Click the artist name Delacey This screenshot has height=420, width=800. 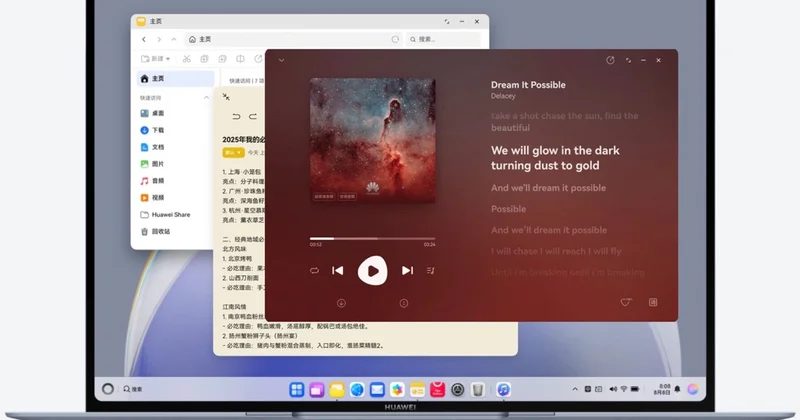503,96
